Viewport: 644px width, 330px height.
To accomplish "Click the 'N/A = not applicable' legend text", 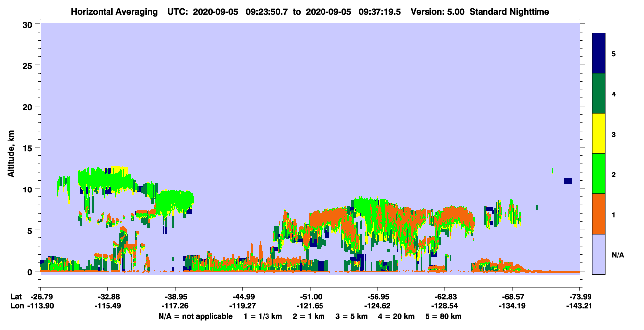I will (x=195, y=316).
